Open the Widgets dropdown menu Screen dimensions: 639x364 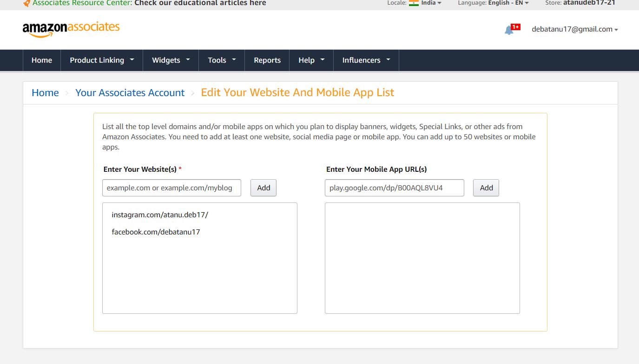(170, 60)
